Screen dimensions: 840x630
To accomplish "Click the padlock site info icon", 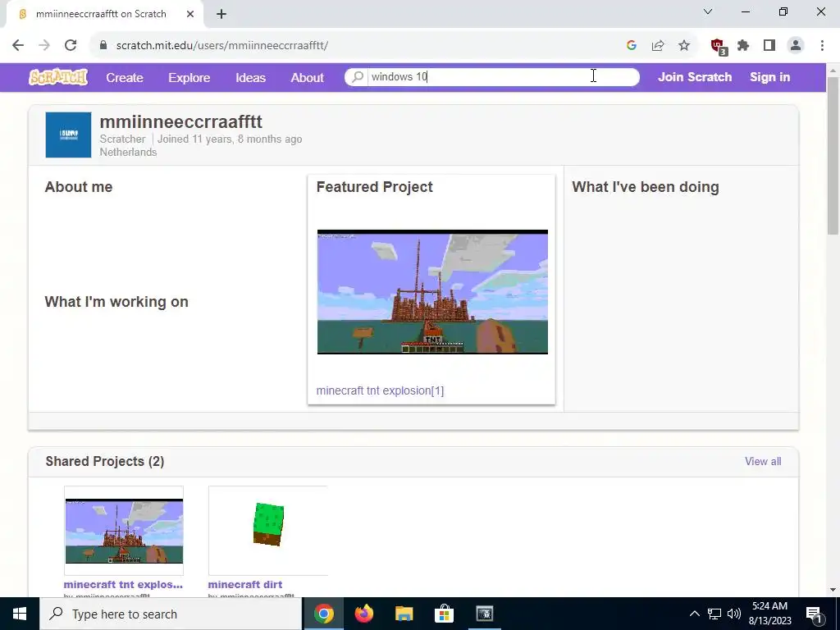I will (x=103, y=46).
